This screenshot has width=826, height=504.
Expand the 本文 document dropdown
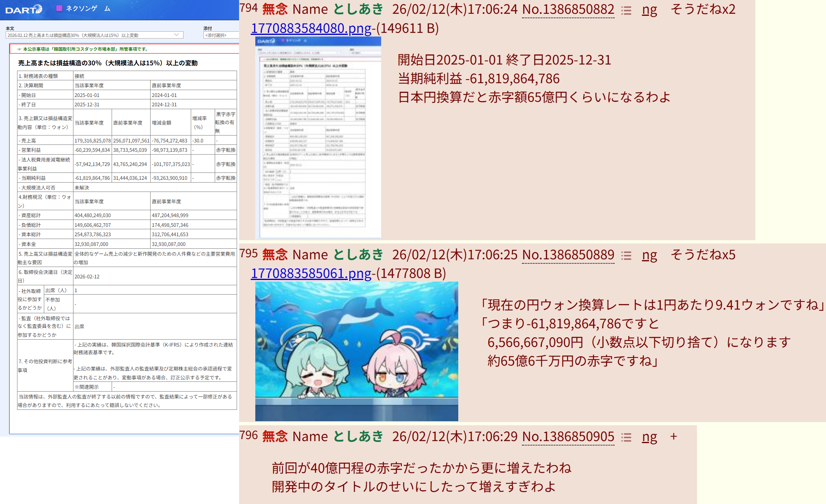[x=176, y=35]
